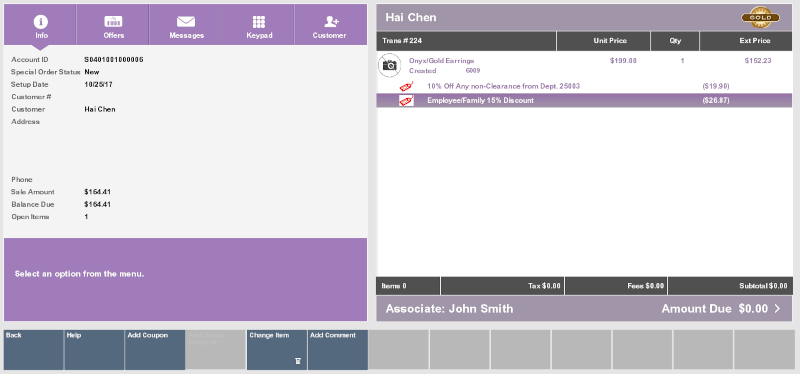The image size is (800, 374).
Task: Click the Qty column header
Action: pyautogui.click(x=675, y=41)
